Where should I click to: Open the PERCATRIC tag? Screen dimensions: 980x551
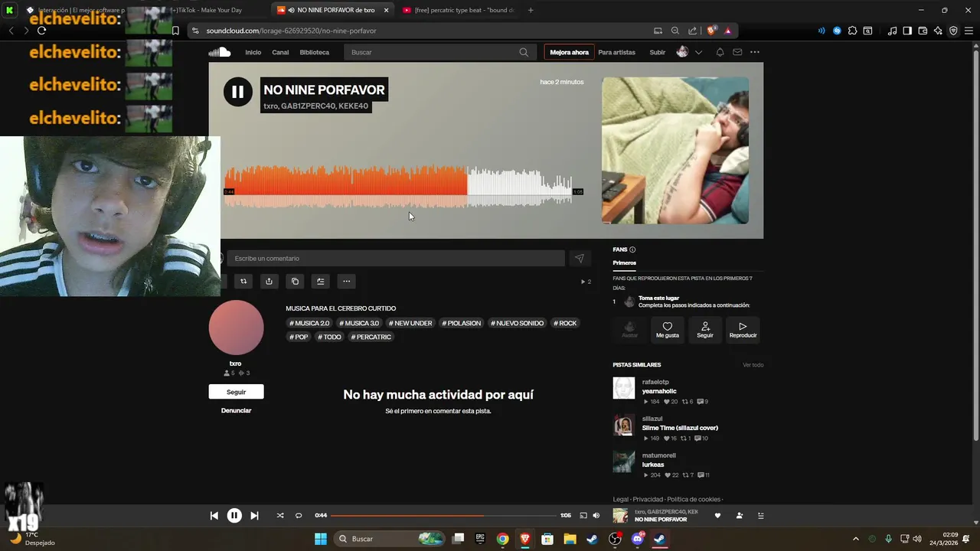click(371, 337)
